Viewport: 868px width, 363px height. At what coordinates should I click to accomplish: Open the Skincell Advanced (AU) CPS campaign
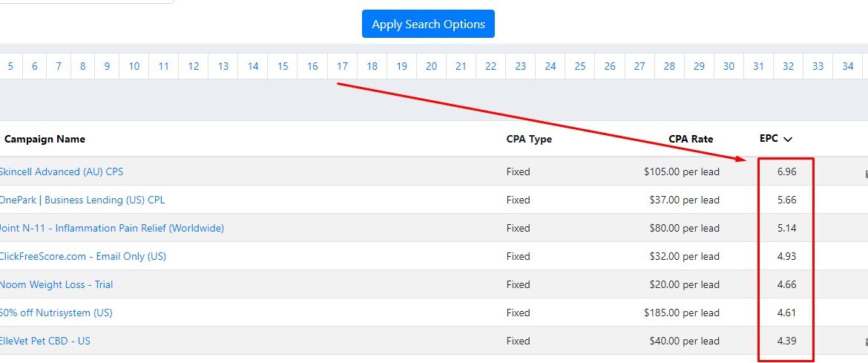[62, 171]
